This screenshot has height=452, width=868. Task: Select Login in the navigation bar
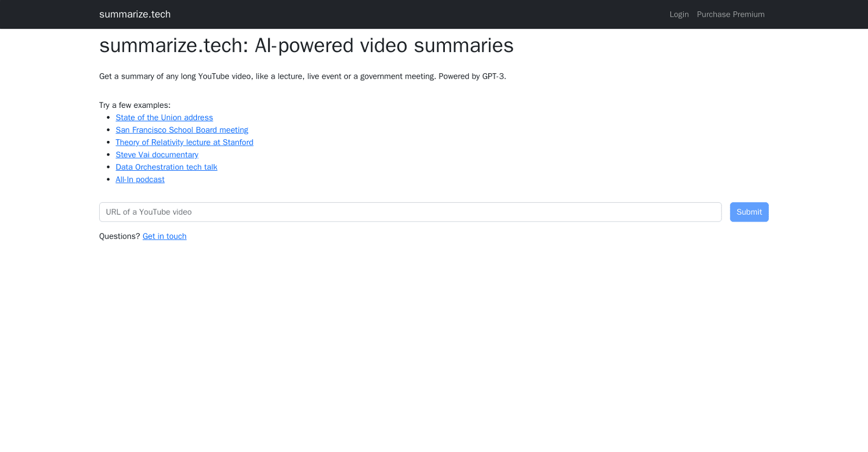pyautogui.click(x=679, y=15)
